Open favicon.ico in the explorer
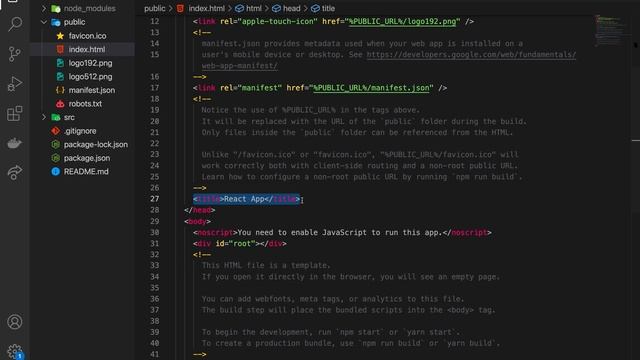 click(87, 36)
